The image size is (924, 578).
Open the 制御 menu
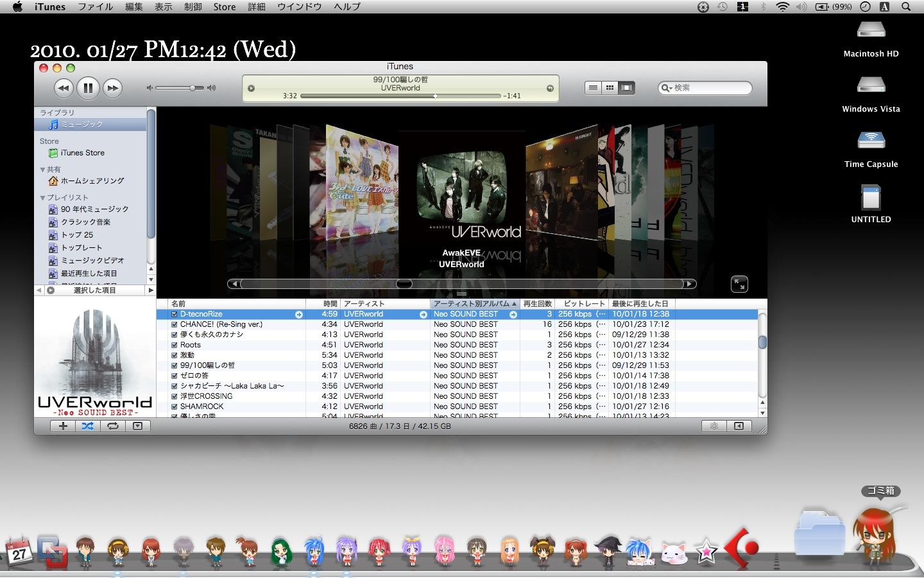pos(193,7)
